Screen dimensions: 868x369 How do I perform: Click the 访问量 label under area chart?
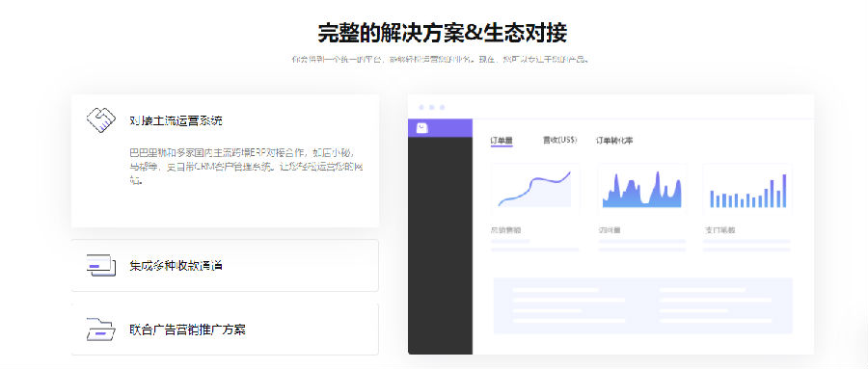click(x=609, y=230)
